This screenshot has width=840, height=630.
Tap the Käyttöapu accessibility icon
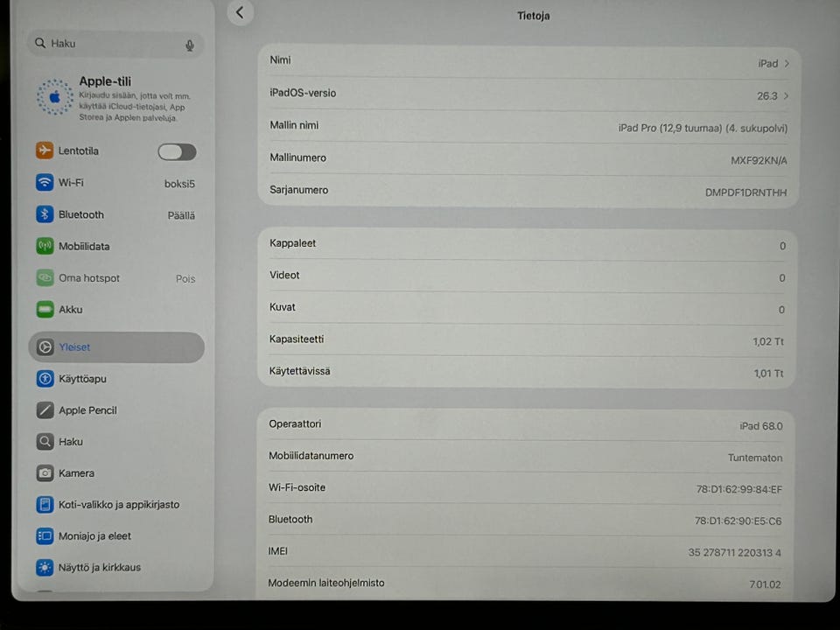[x=45, y=379]
